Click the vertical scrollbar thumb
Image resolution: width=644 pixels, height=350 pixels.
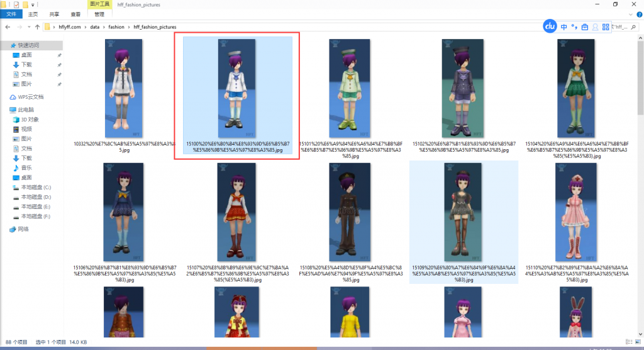[640, 78]
